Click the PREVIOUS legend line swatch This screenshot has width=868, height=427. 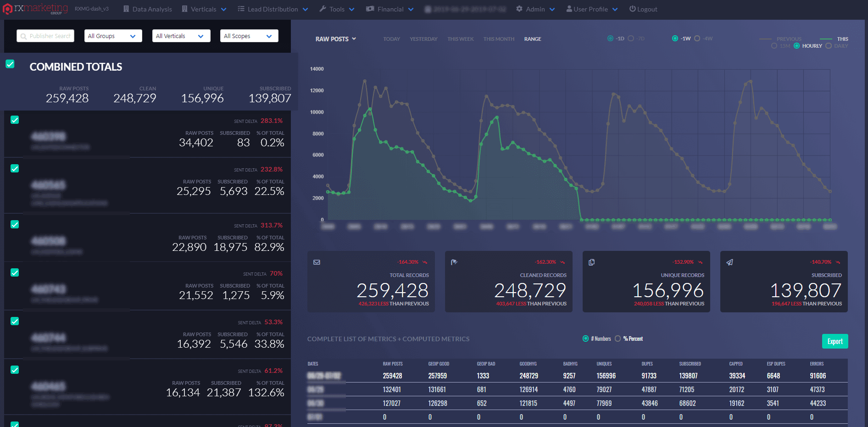765,39
